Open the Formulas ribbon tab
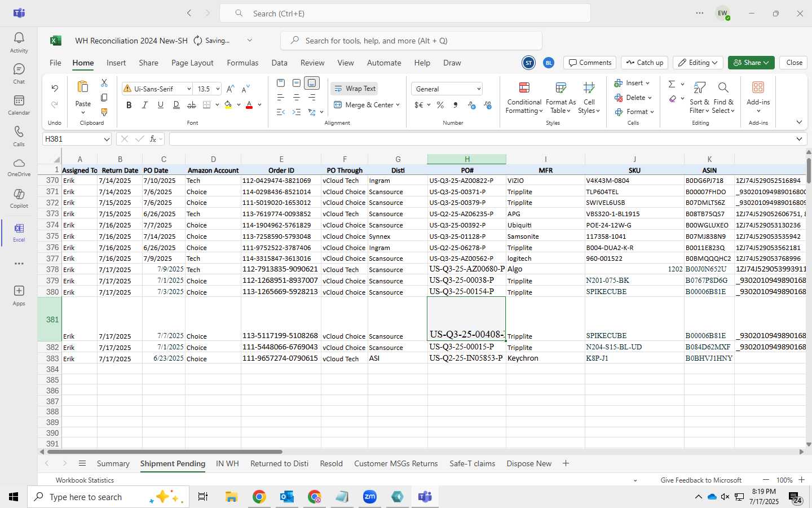Screen dimensions: 812x508 [242, 63]
